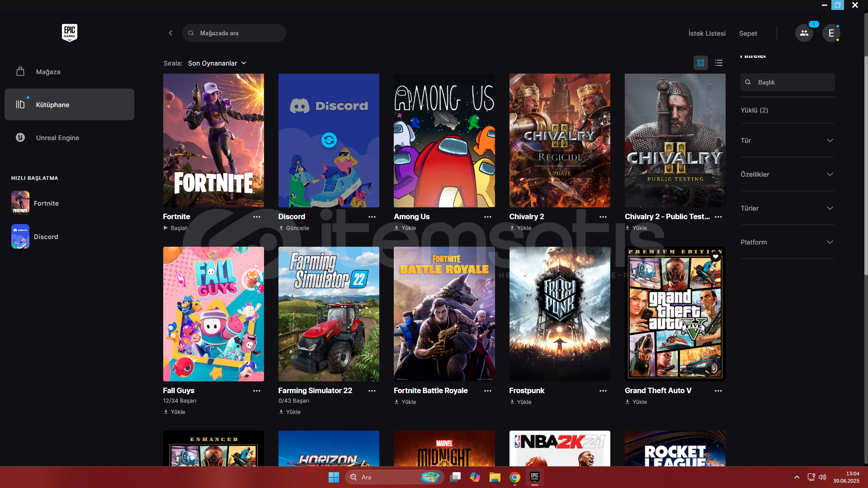Open the three-dot menu for Chivalry 2

coord(603,217)
